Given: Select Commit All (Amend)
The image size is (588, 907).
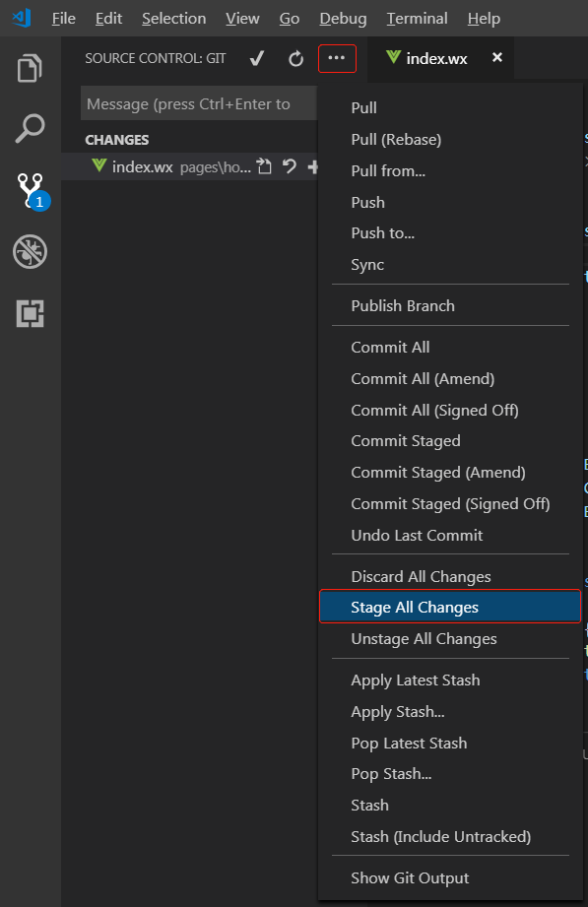Looking at the screenshot, I should pos(450,378).
